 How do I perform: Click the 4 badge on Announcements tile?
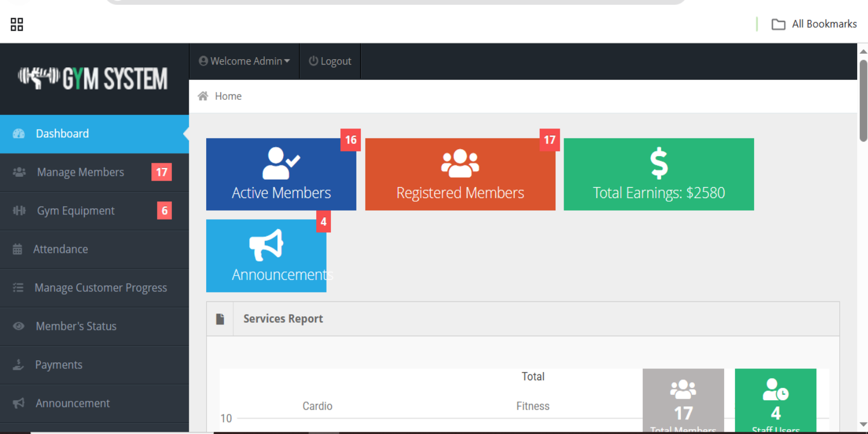323,221
